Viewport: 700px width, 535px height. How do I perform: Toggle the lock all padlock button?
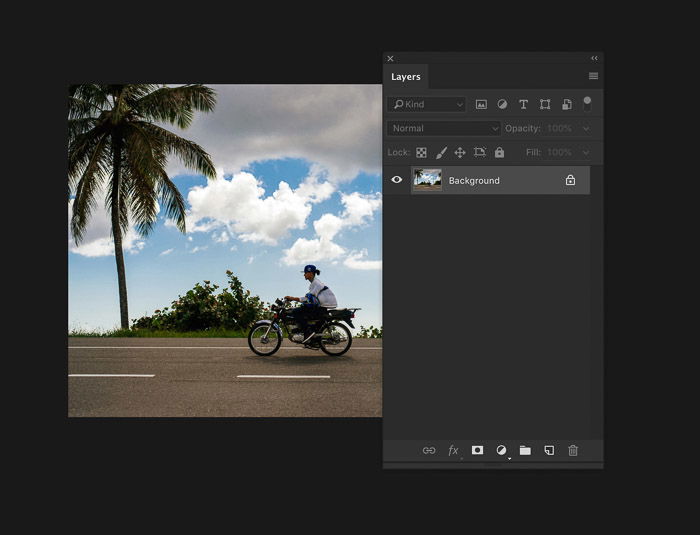(x=499, y=153)
